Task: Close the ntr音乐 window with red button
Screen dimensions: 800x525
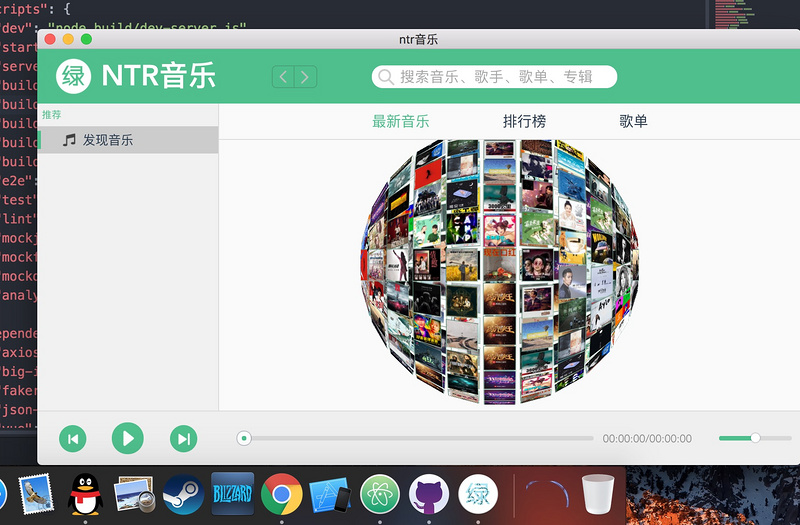Action: pyautogui.click(x=50, y=39)
